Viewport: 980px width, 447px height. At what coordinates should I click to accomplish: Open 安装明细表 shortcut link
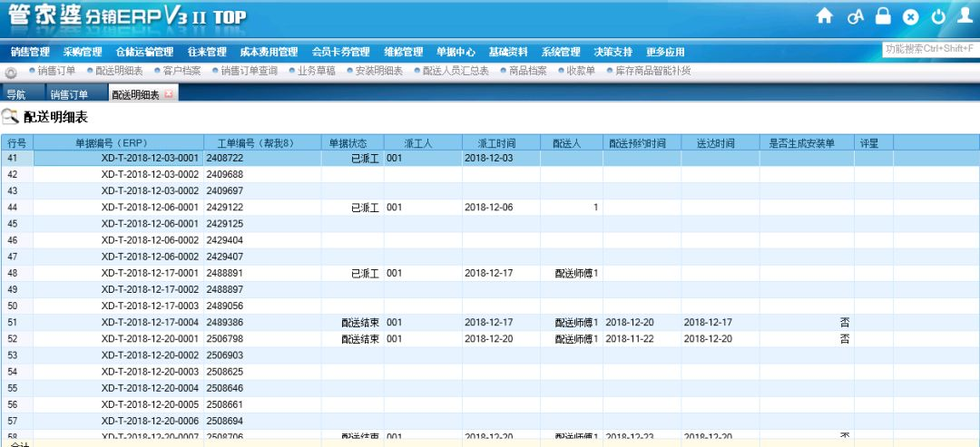click(x=378, y=71)
